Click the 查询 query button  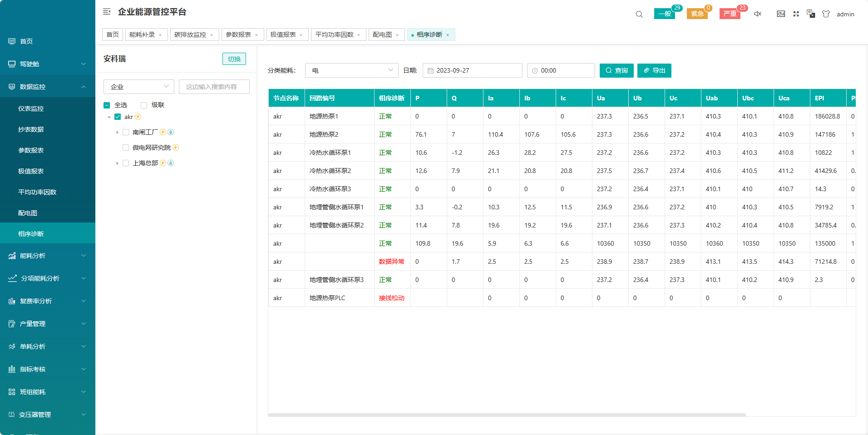616,70
